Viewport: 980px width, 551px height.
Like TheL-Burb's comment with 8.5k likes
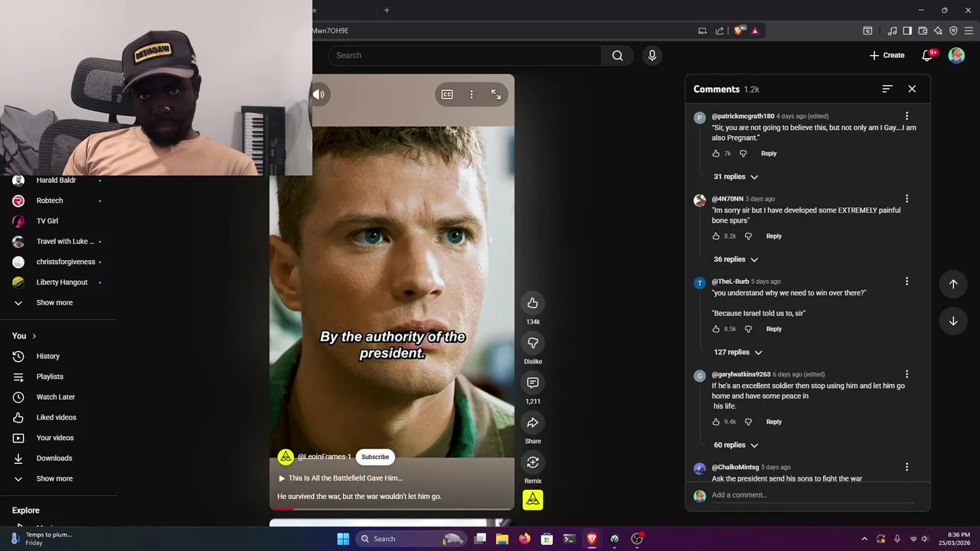click(x=716, y=329)
